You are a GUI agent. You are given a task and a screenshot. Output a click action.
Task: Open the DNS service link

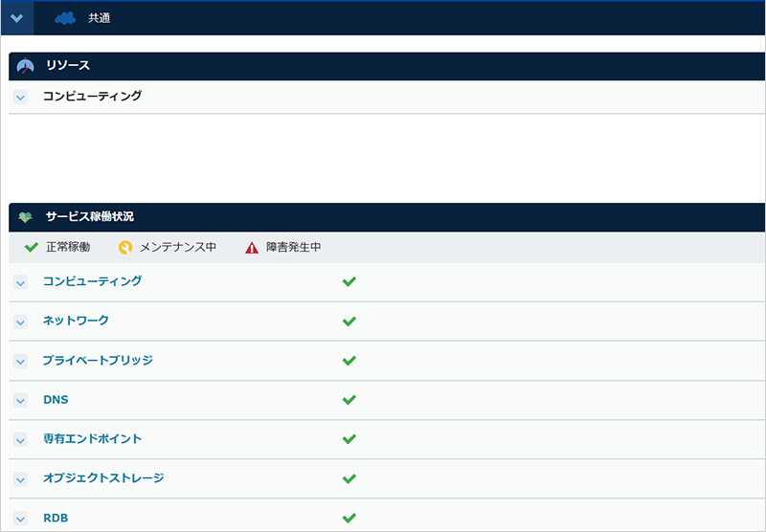[56, 400]
